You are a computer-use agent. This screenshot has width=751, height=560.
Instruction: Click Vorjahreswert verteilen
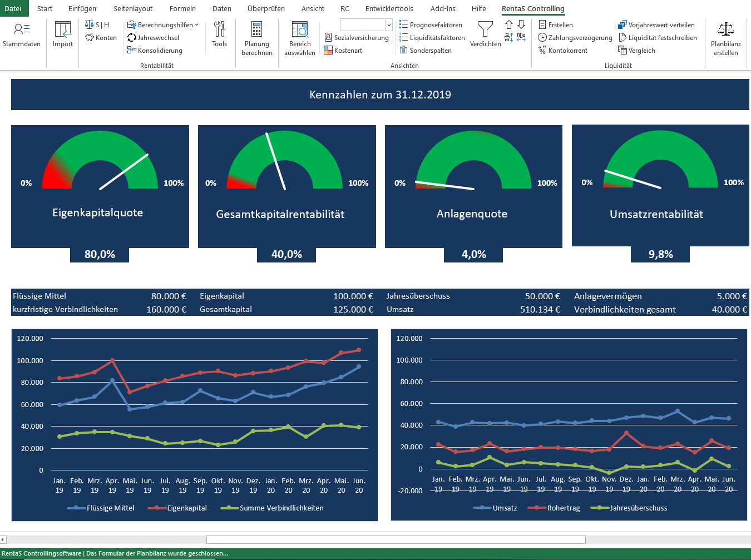pos(656,25)
